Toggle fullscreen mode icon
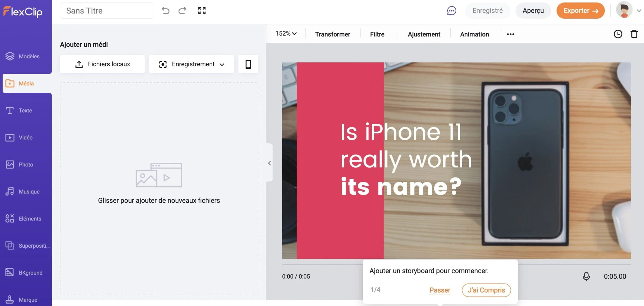The width and height of the screenshot is (644, 306). 202,11
